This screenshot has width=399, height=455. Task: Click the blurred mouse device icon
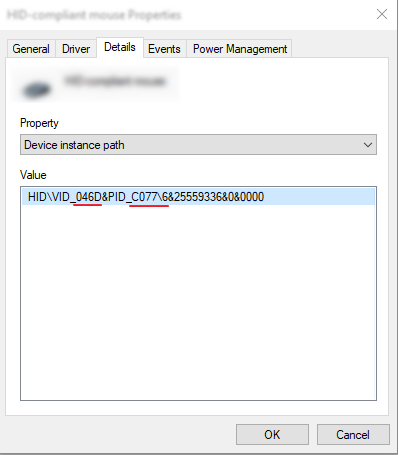36,89
